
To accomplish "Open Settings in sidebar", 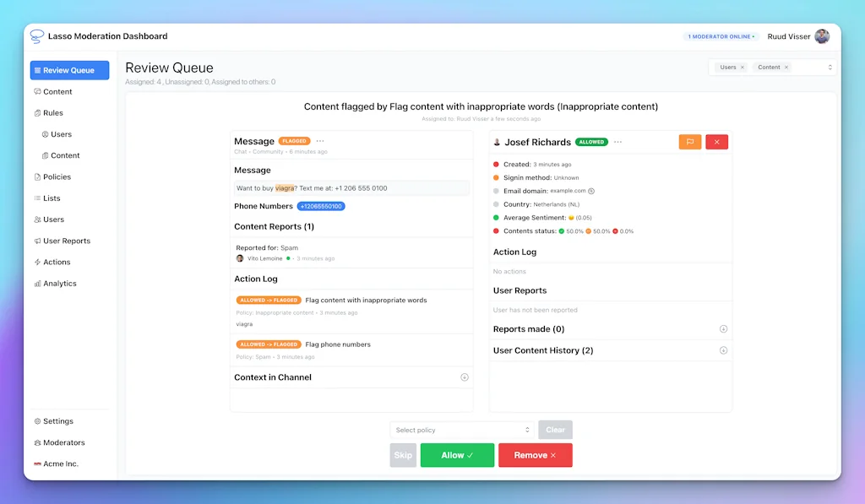I will (x=53, y=421).
